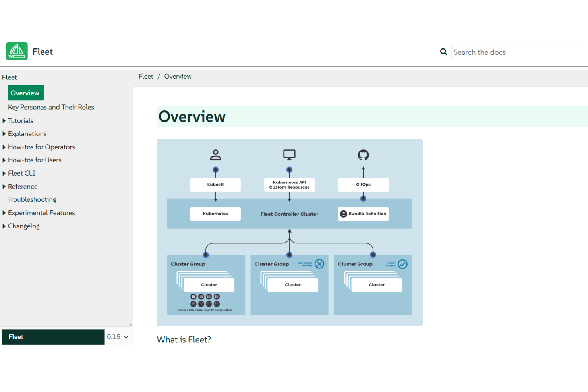Click the Fleet product button at sidebar bottom
The image size is (588, 392).
(53, 337)
